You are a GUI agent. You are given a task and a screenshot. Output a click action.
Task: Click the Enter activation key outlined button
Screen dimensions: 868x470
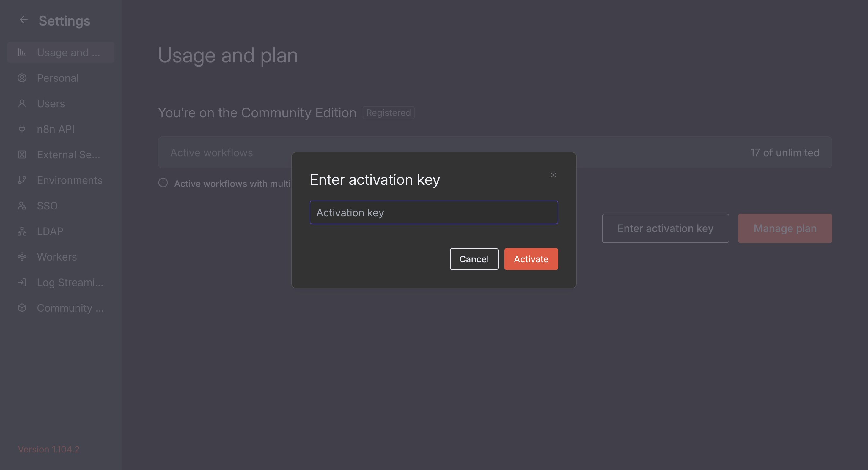click(665, 228)
